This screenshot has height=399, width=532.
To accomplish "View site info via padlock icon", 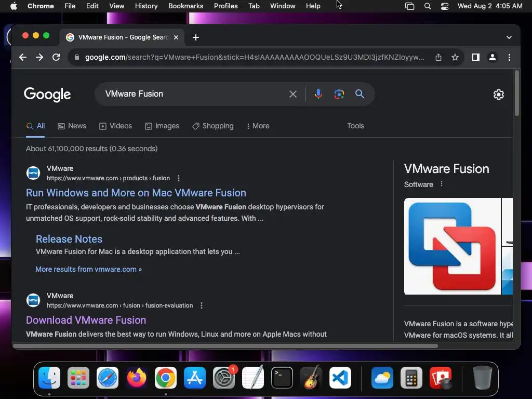I will click(77, 57).
